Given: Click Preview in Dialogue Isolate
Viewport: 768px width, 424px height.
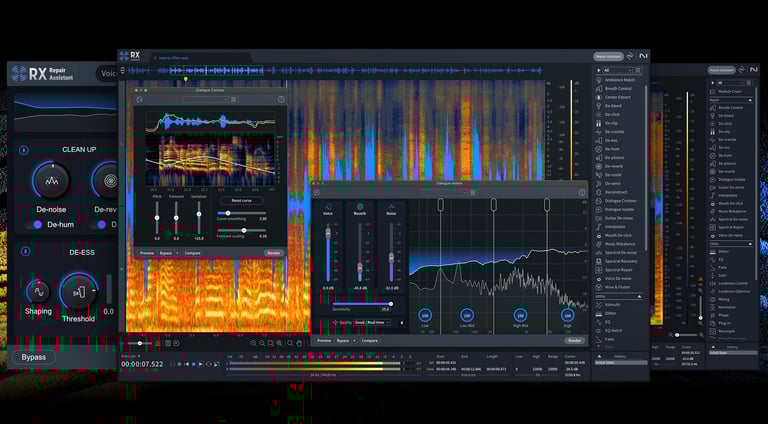Looking at the screenshot, I should pyautogui.click(x=324, y=340).
